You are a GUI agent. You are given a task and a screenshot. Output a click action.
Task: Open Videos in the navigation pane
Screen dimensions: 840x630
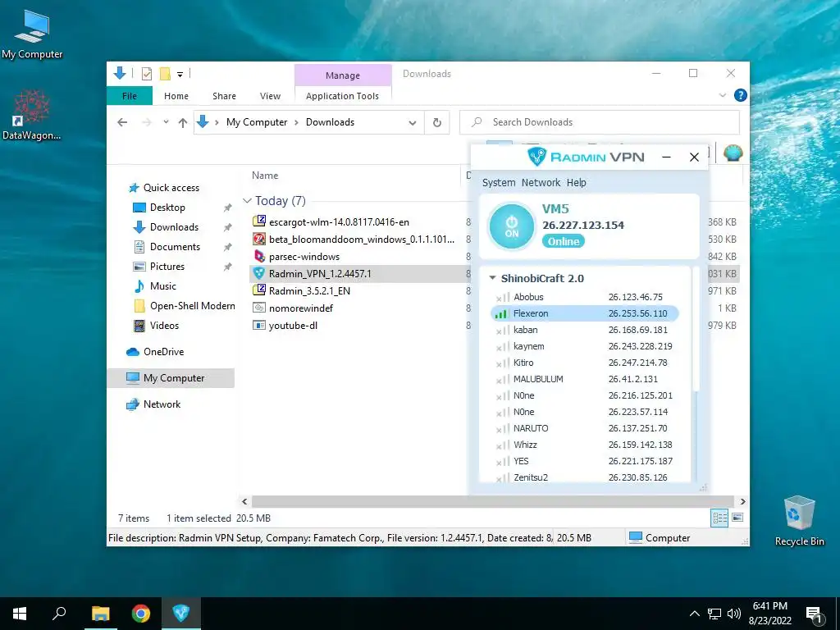(164, 326)
